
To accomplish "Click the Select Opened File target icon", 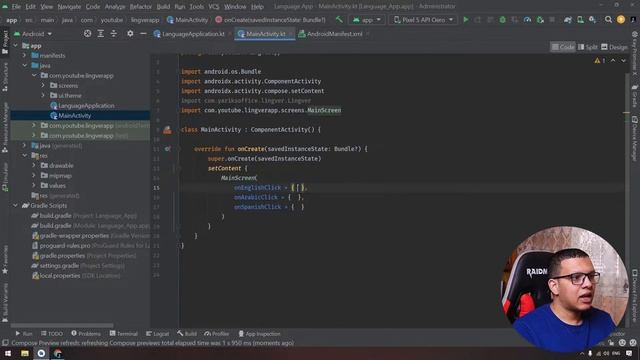I will (87, 33).
